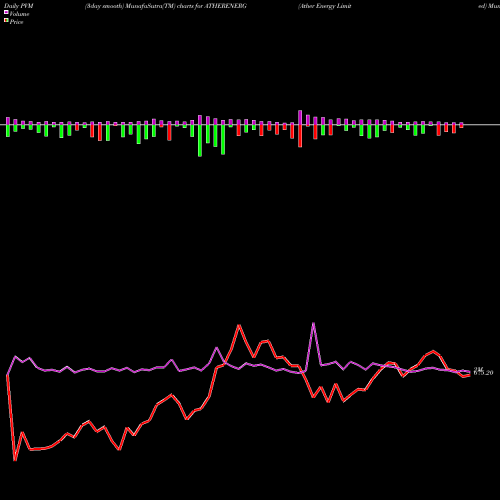Click the Volume legend color swatch

tap(6, 12)
